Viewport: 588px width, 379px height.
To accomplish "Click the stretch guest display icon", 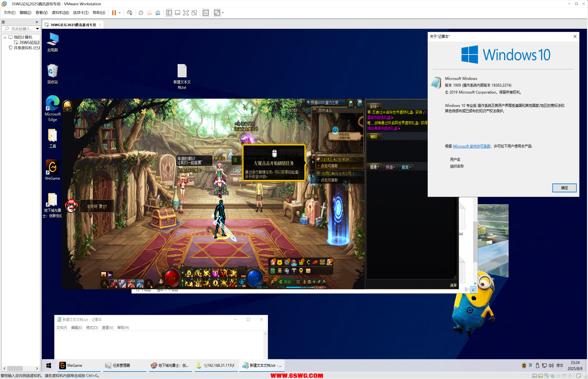I will (x=217, y=13).
